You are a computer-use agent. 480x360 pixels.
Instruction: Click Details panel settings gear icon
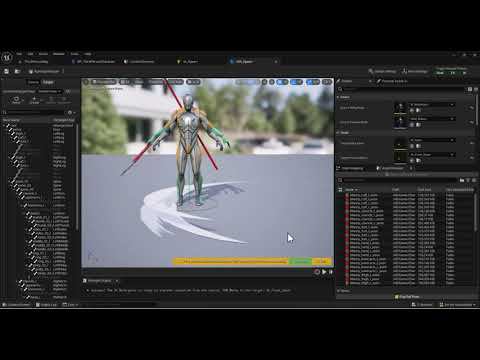(476, 89)
